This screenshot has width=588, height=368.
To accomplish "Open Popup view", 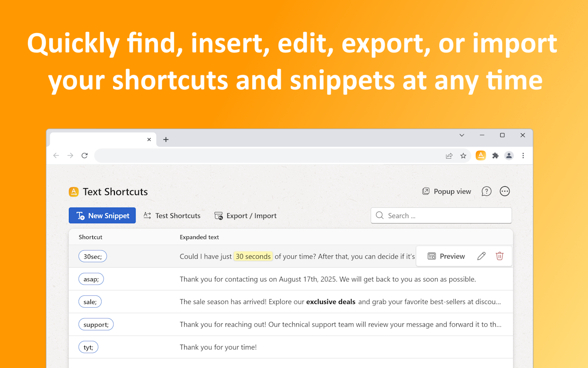I will click(447, 191).
